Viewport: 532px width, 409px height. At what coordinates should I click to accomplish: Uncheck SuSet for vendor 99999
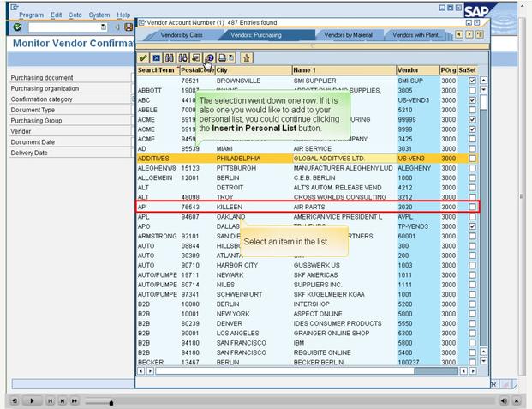(472, 119)
